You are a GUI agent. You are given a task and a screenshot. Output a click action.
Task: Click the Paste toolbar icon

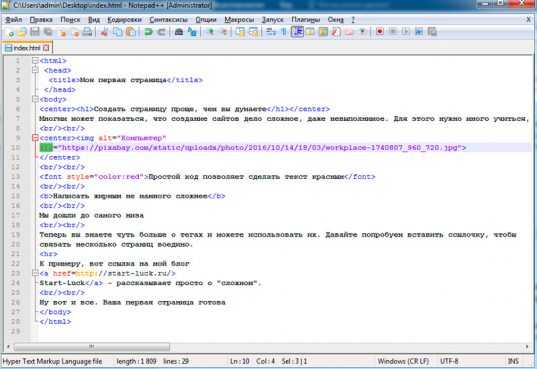130,32
